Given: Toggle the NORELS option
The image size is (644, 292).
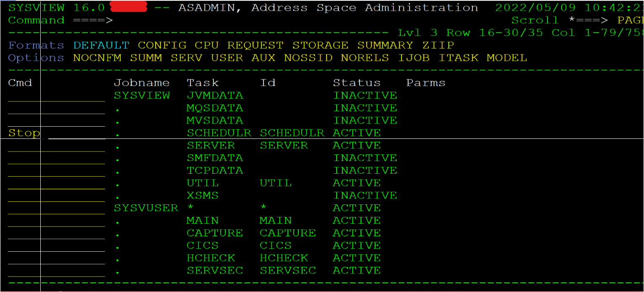Looking at the screenshot, I should pos(365,57).
